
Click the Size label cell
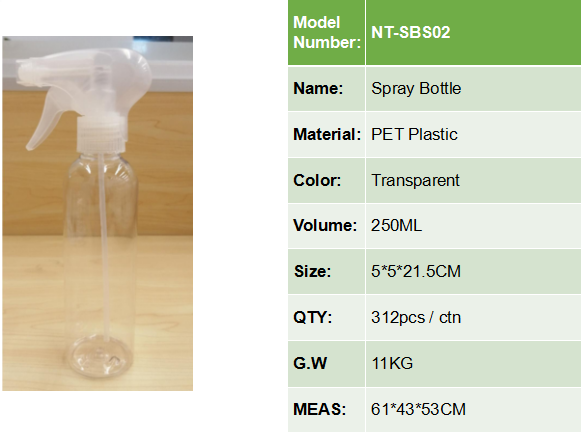[326, 272]
